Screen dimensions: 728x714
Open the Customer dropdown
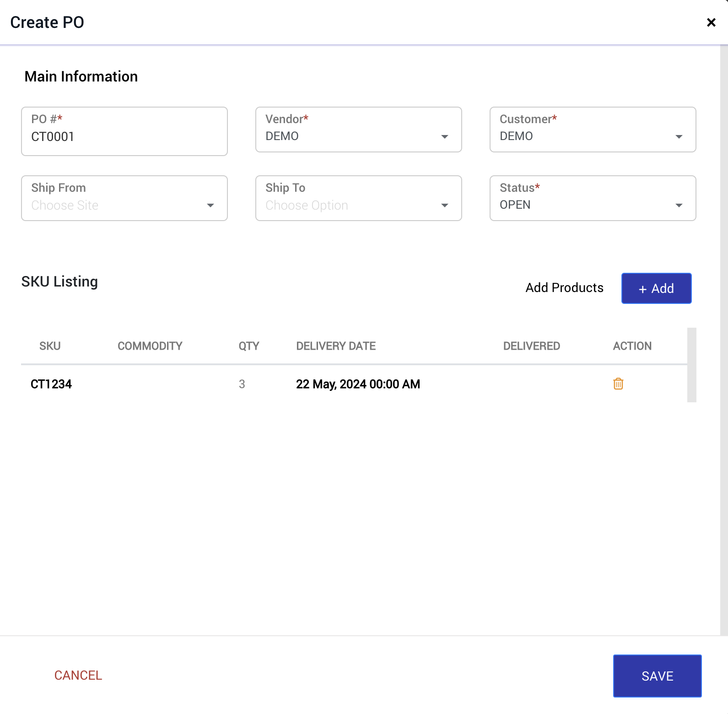click(x=593, y=130)
